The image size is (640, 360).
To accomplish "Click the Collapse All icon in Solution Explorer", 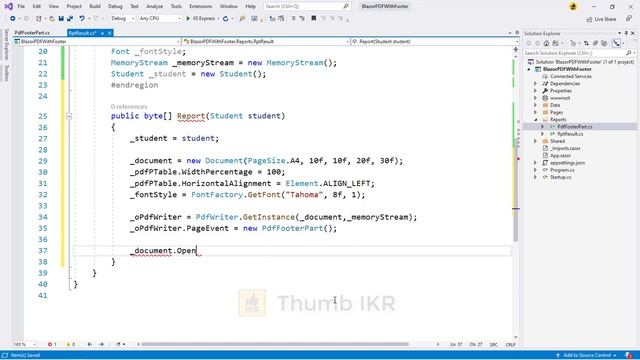I will click(x=595, y=43).
